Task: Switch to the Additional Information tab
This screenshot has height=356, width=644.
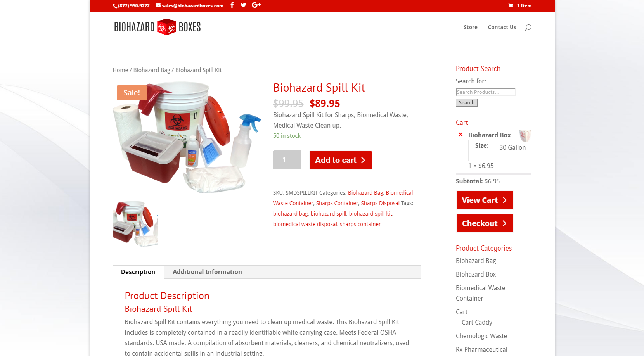Action: [x=207, y=272]
